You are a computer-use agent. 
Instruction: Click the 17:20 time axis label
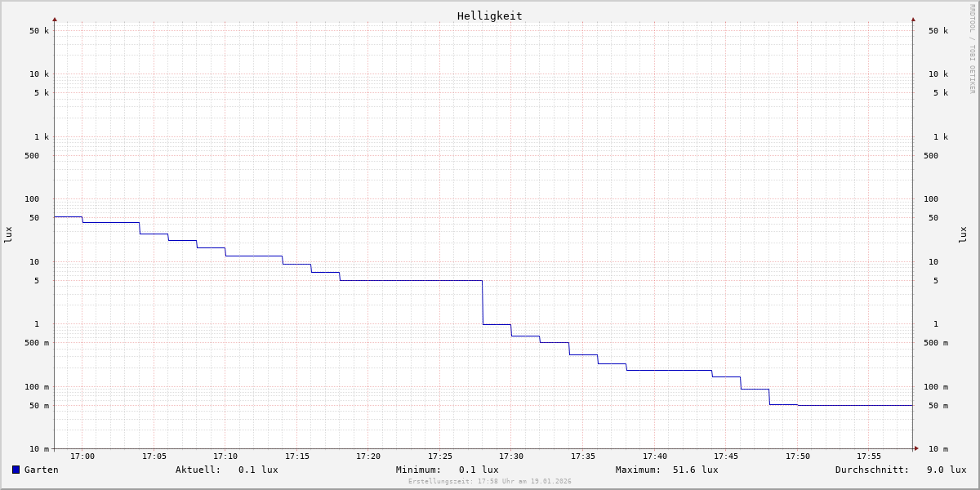click(368, 457)
